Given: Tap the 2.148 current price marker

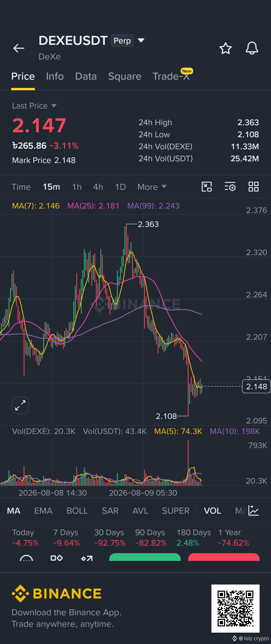Looking at the screenshot, I should click(256, 387).
